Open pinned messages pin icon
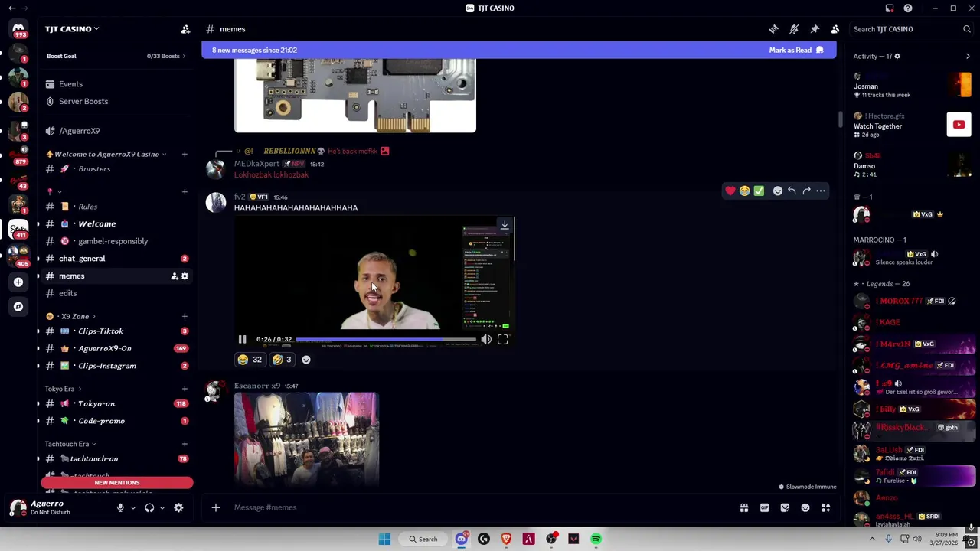Screen dimensions: 980x551 click(815, 29)
